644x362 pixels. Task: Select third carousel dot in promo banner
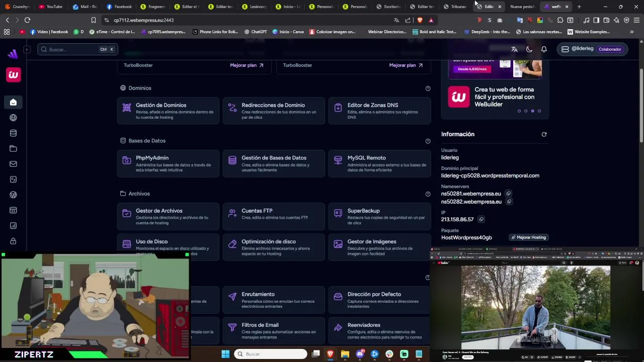(x=532, y=111)
